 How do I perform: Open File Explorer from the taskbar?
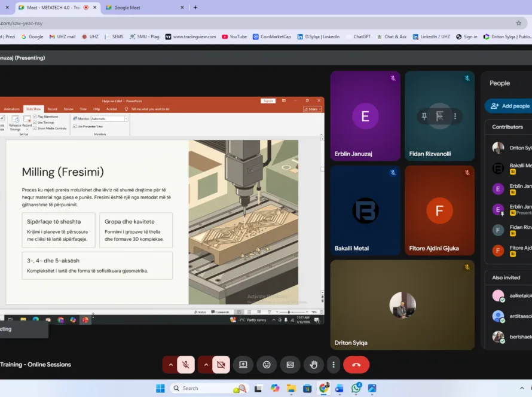(x=291, y=388)
